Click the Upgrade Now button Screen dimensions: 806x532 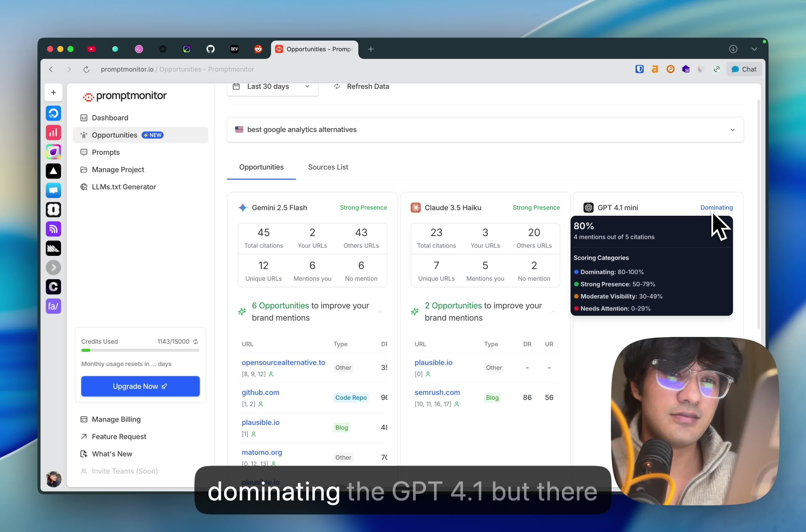pyautogui.click(x=140, y=386)
